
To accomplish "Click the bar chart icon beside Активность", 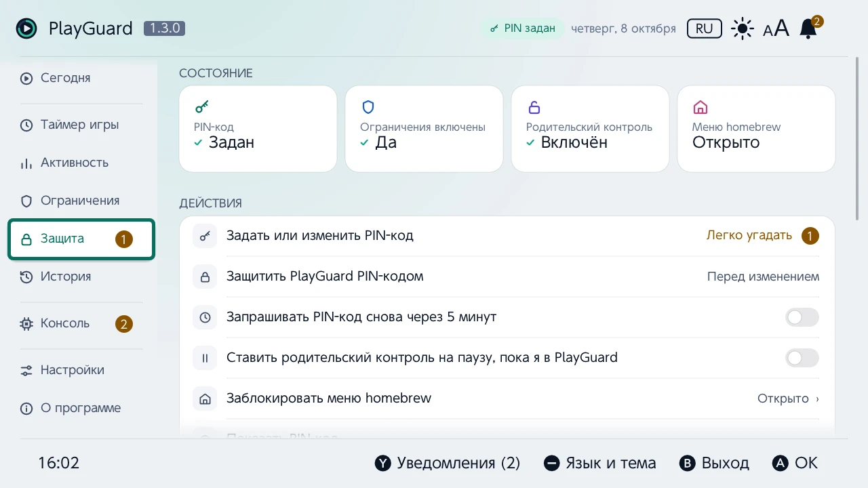I will tap(26, 163).
